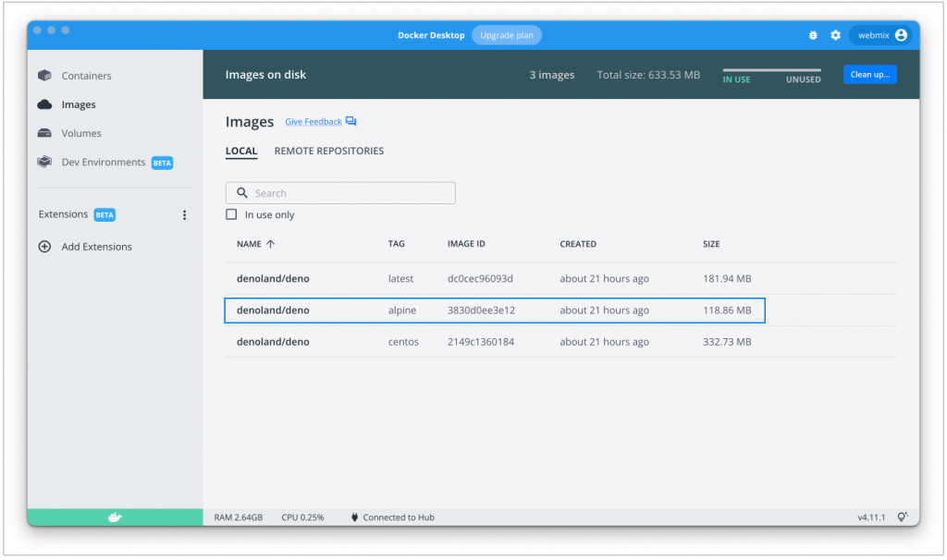The width and height of the screenshot is (947, 560).
Task: Click the v4.11.1 version label
Action: coord(871,517)
